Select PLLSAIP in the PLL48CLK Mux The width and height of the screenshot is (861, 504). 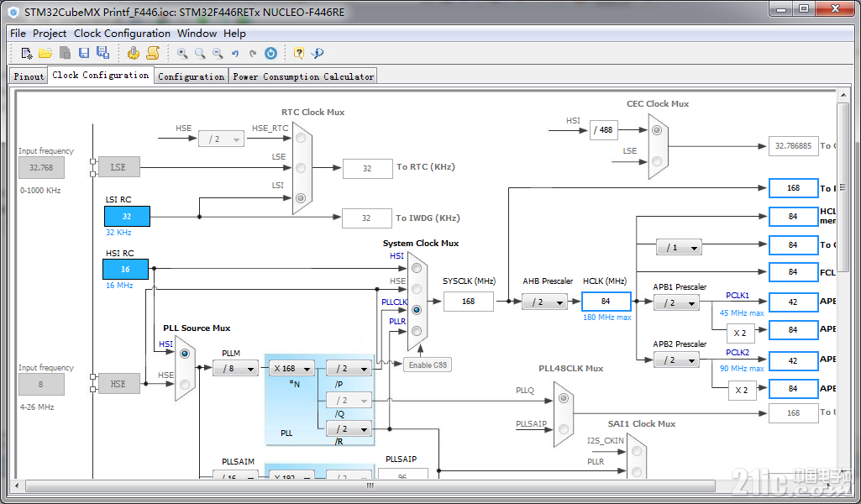(564, 428)
